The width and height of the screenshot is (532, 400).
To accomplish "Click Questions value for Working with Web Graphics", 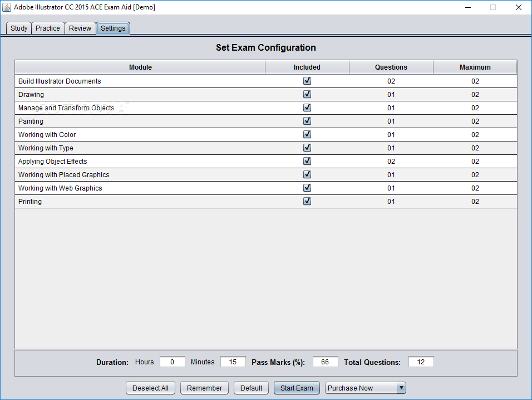I will (x=391, y=188).
